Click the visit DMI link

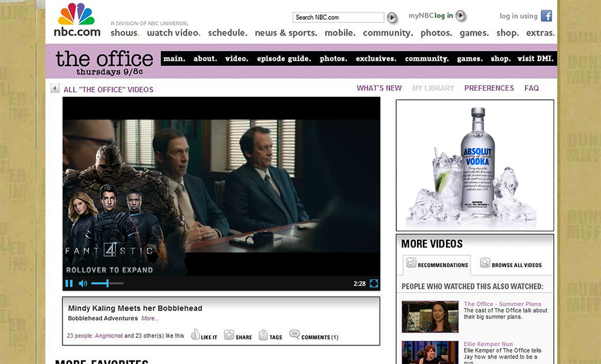point(535,59)
